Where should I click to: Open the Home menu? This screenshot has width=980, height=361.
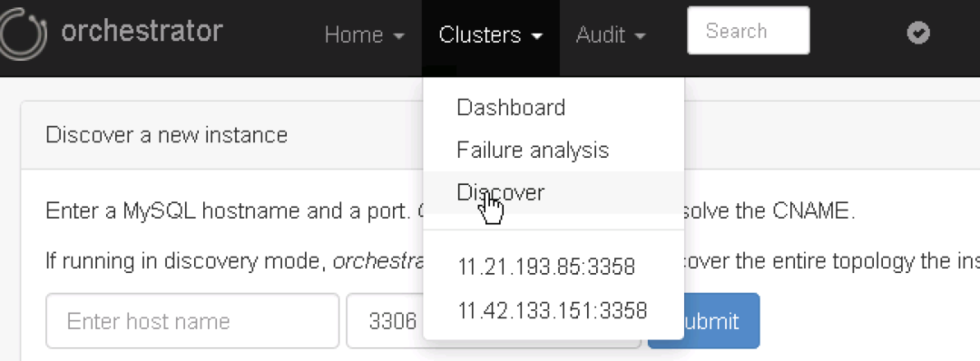pos(365,35)
